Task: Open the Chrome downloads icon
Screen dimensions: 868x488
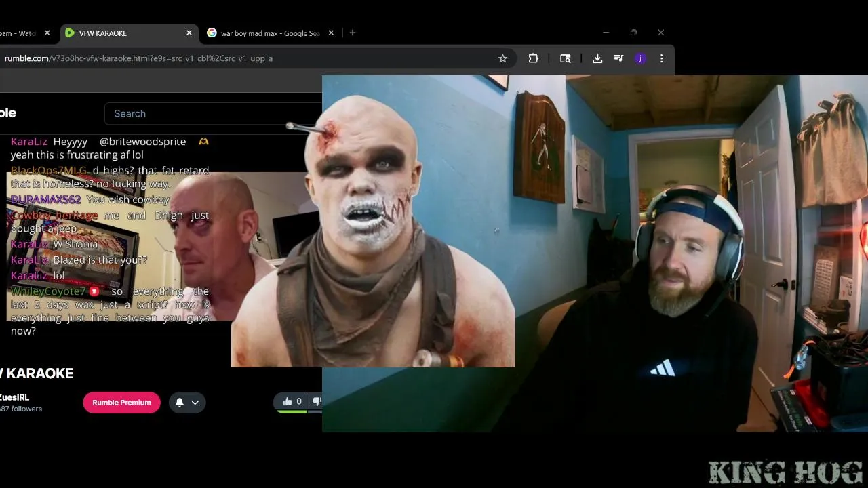Action: (x=597, y=58)
